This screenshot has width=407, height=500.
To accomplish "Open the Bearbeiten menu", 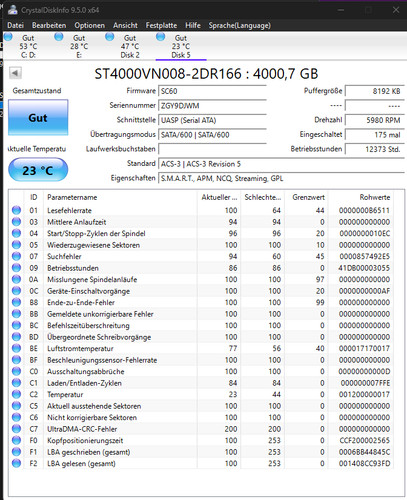I will coord(49,25).
